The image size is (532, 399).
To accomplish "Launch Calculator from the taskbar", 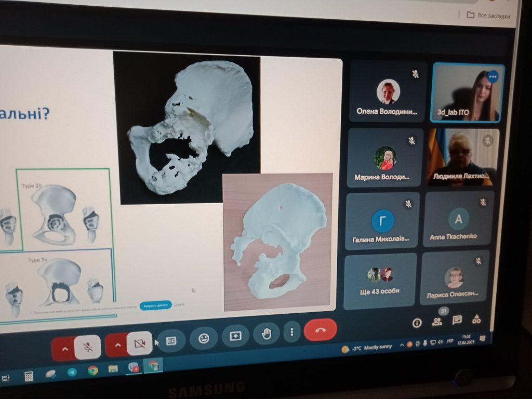I will click(29, 375).
